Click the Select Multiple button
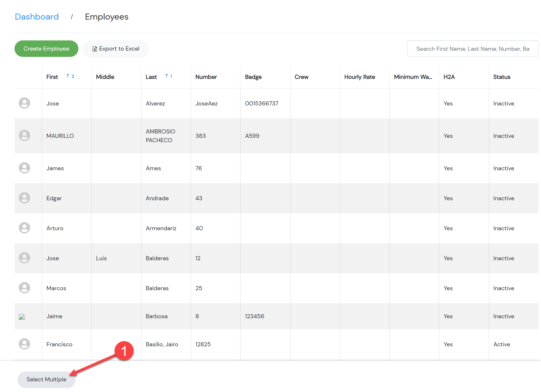The image size is (541, 392). click(46, 379)
